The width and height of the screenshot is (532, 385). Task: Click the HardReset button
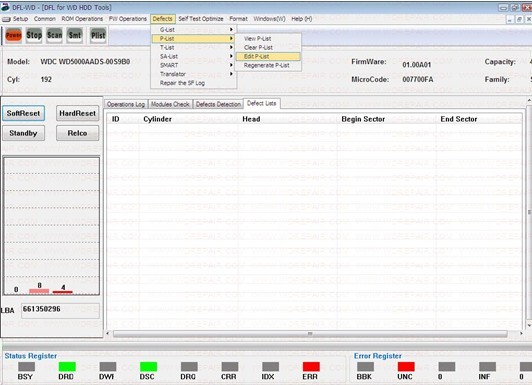(x=77, y=113)
